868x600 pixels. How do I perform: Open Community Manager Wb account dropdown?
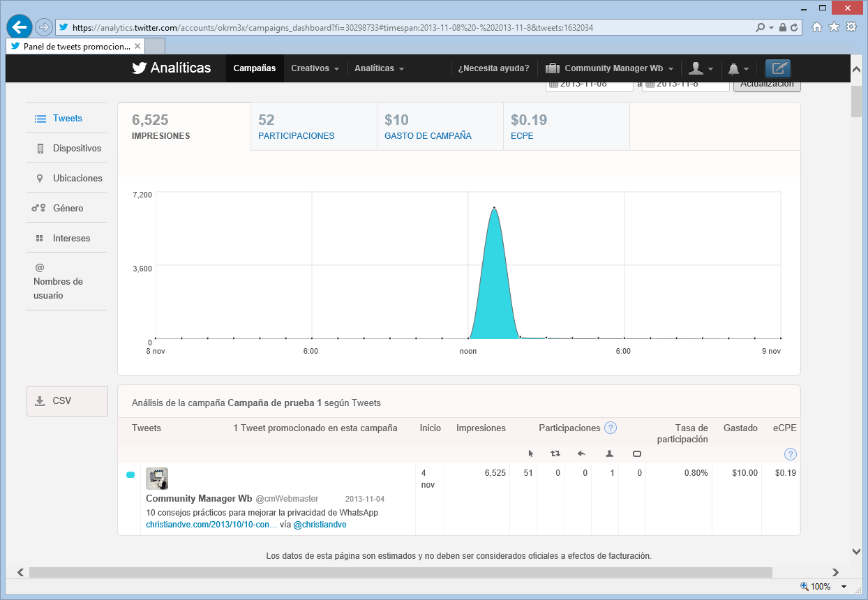[x=611, y=68]
